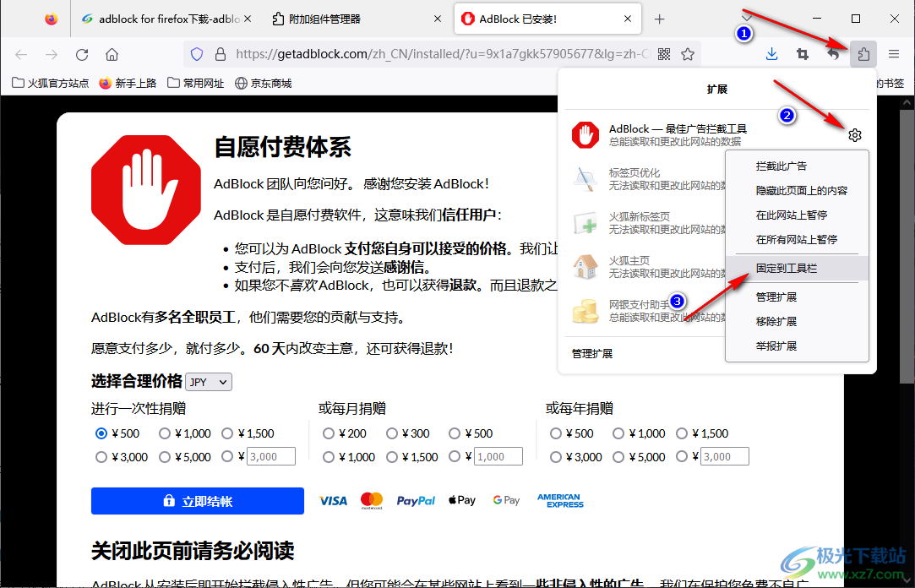
Task: Click the 火狐新标签页 extension icon
Action: 585,223
